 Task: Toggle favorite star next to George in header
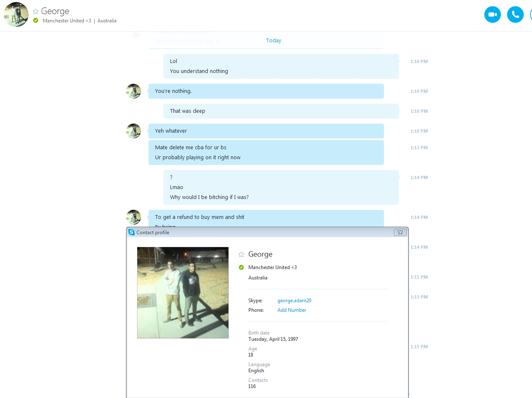point(36,12)
